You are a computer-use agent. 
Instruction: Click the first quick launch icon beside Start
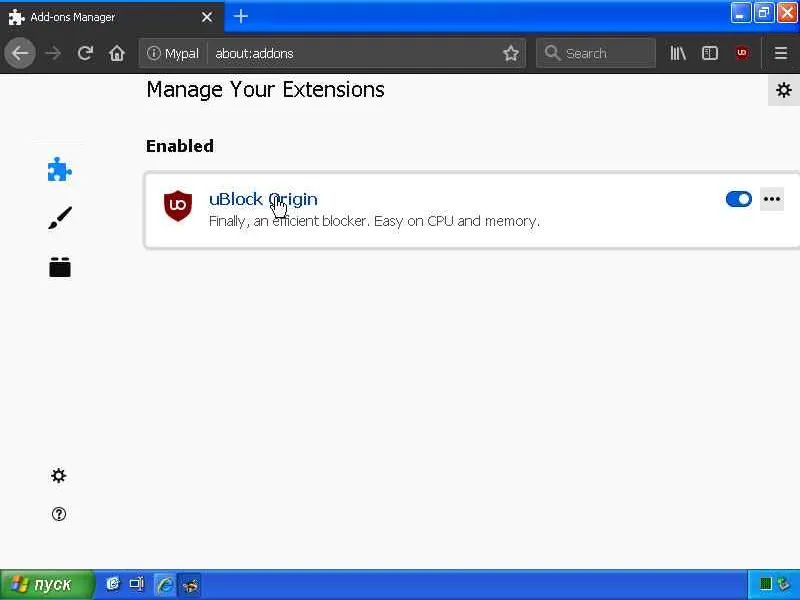(x=113, y=583)
